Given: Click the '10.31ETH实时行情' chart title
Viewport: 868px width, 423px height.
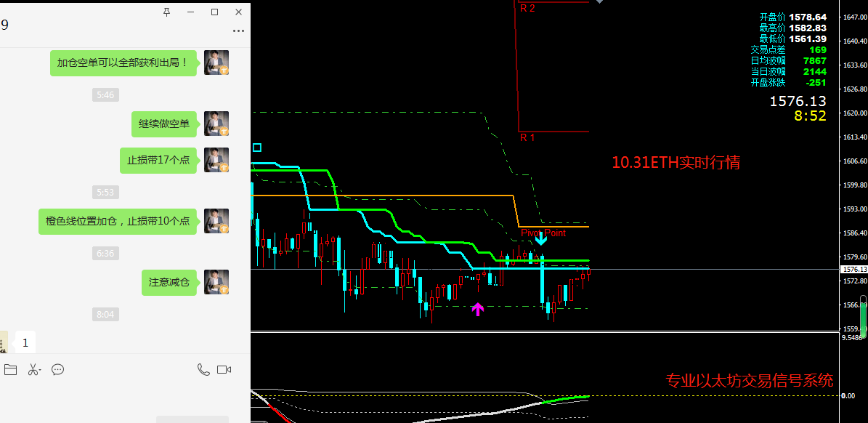Looking at the screenshot, I should [x=676, y=163].
